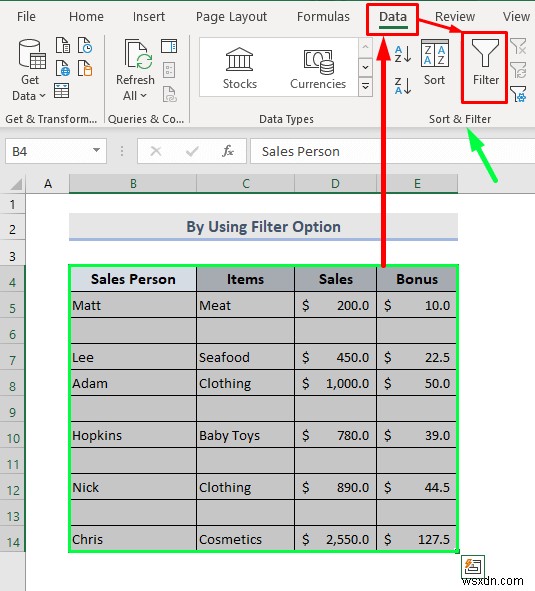Select column A header

pyautogui.click(x=48, y=184)
